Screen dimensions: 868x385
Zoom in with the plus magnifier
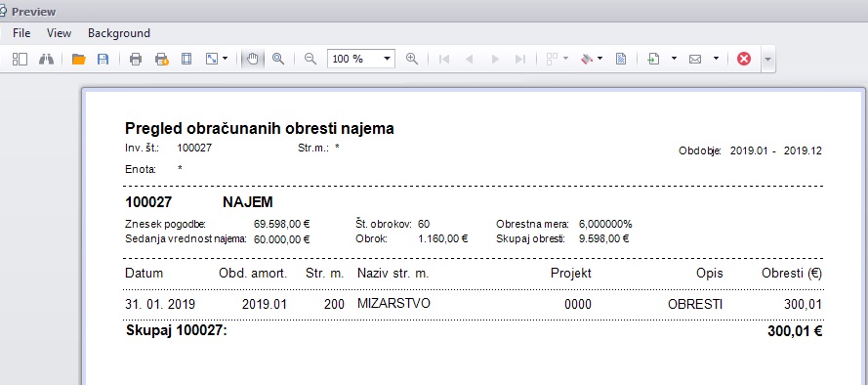(412, 59)
